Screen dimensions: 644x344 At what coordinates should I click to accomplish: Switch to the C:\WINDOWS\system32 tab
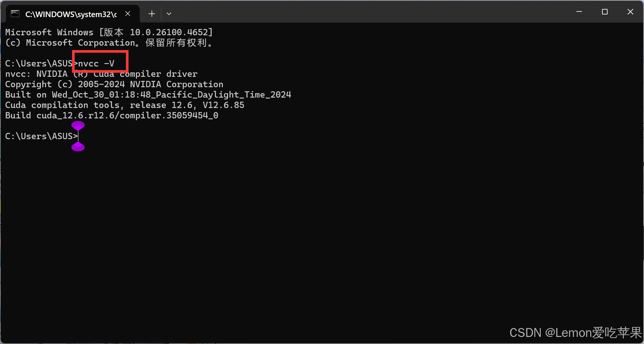(69, 14)
